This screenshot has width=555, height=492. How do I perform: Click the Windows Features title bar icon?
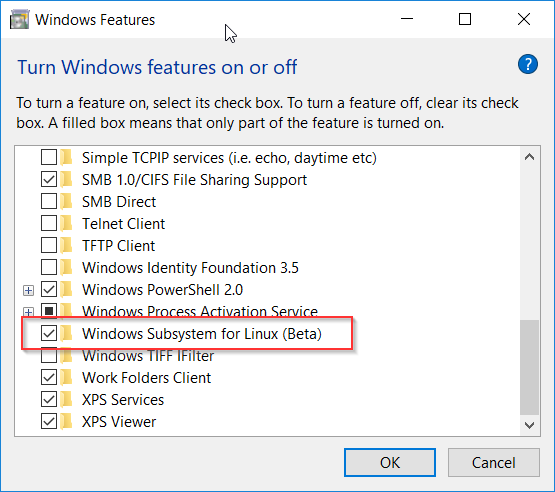pyautogui.click(x=19, y=19)
